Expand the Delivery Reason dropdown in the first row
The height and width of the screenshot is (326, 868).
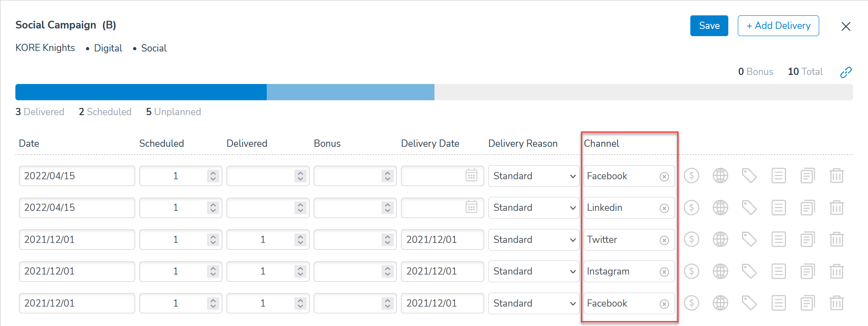click(533, 176)
